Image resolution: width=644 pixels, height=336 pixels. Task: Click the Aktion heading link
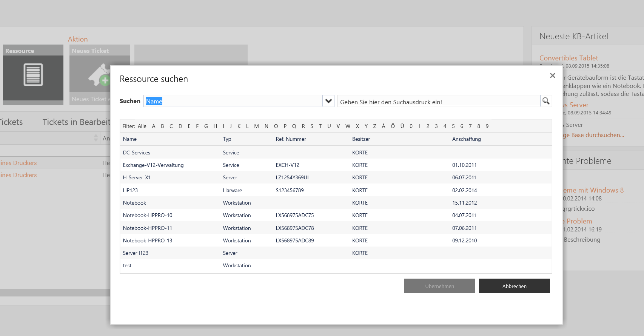(x=78, y=39)
